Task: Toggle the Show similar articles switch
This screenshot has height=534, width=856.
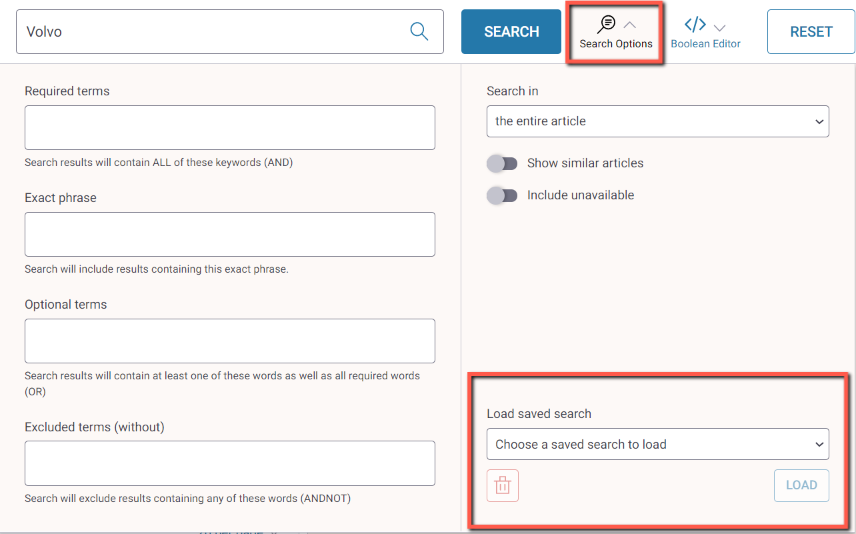Action: (x=502, y=163)
